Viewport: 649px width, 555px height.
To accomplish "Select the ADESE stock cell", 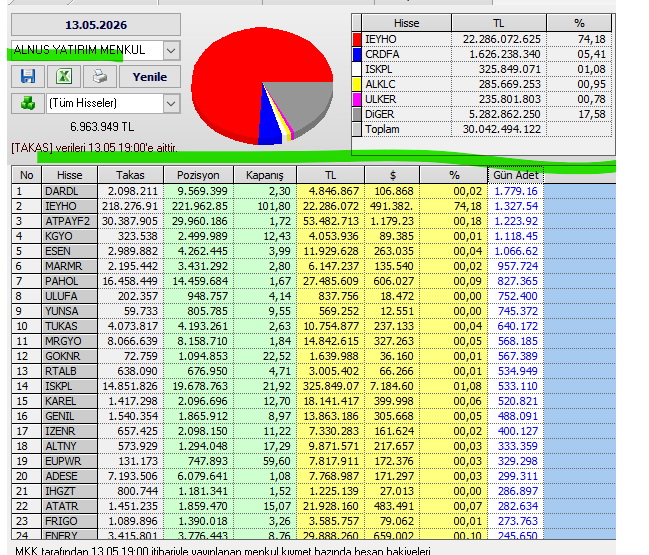I will pos(70,476).
